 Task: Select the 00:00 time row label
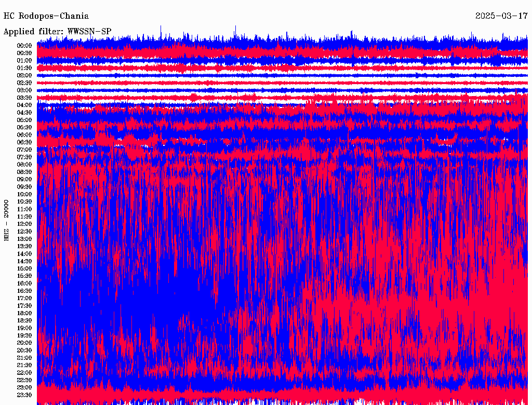[24, 46]
